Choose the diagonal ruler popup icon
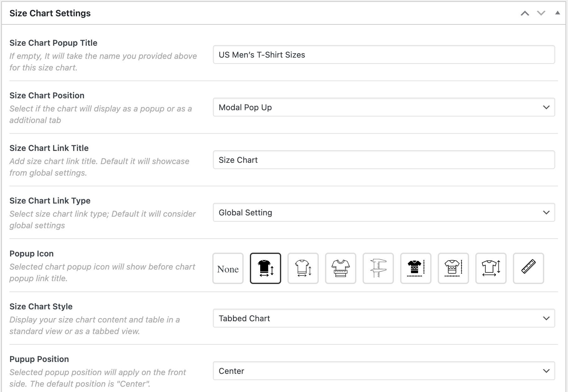Screen dimensions: 568x392 click(528, 268)
